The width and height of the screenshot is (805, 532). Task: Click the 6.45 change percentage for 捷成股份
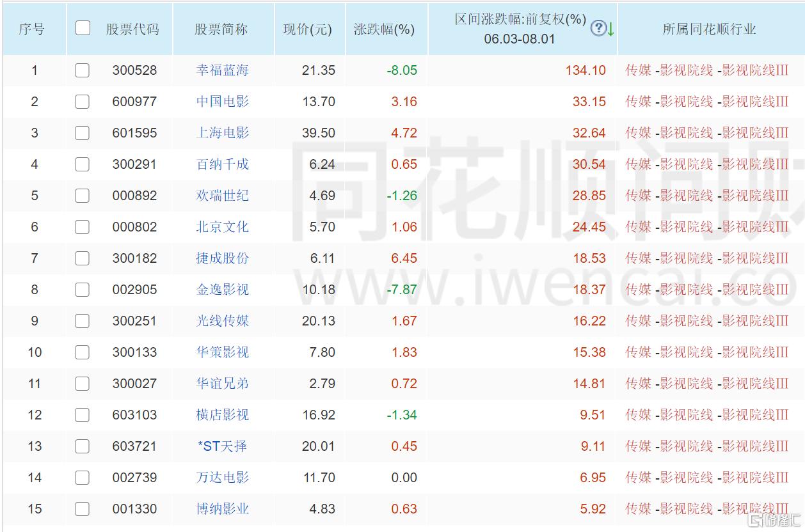click(404, 258)
